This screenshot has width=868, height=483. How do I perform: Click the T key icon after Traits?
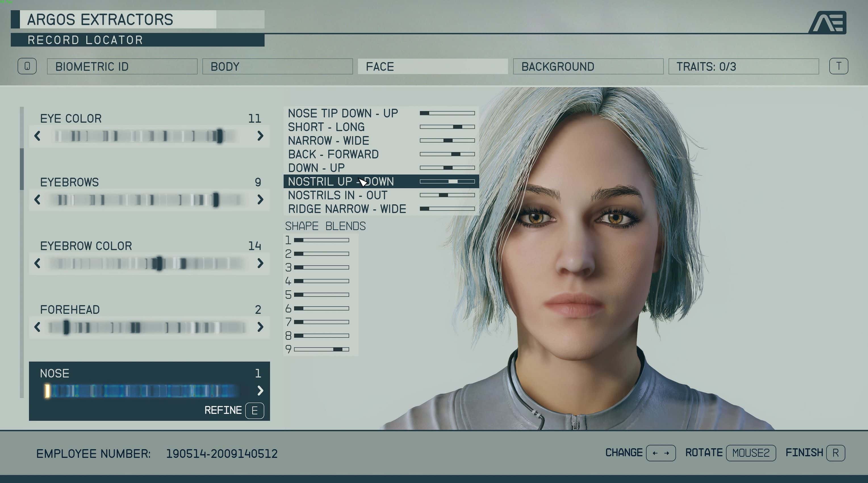pyautogui.click(x=838, y=66)
